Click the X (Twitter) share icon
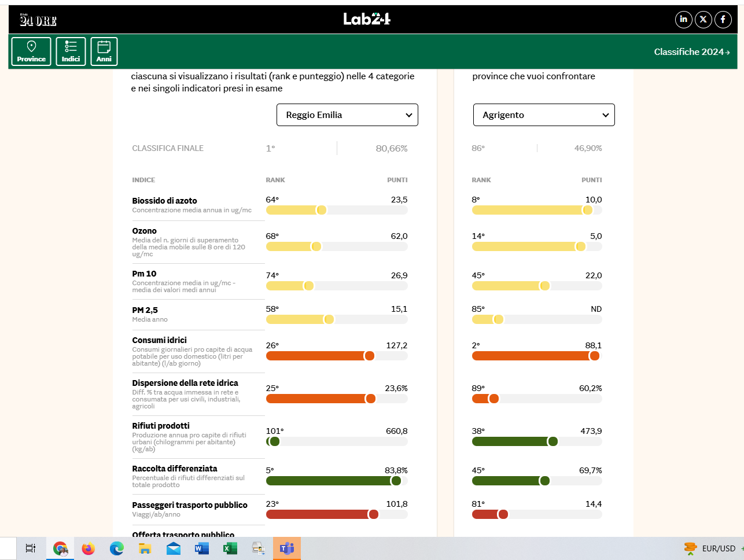The height and width of the screenshot is (560, 744). click(x=703, y=20)
